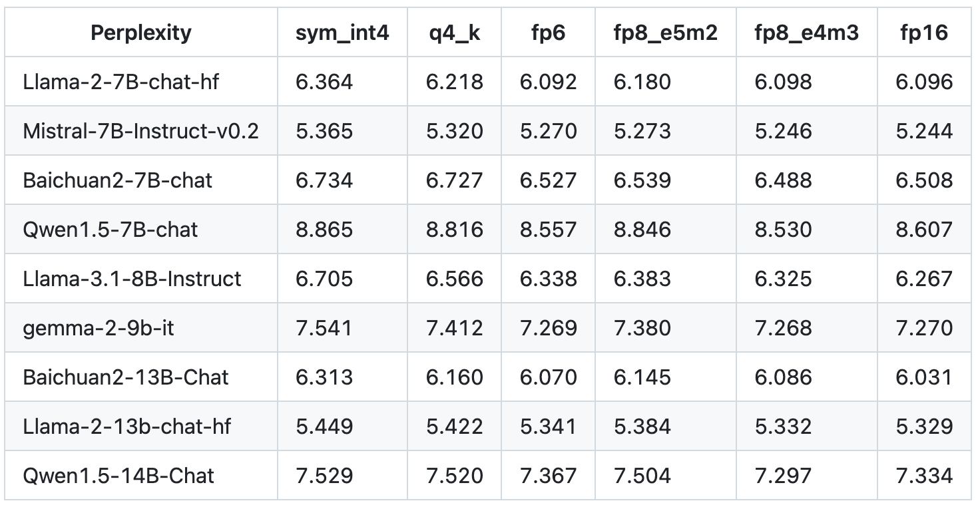980x511 pixels.
Task: Select the Llama-2-13b-chat-hf row label
Action: coord(127,426)
